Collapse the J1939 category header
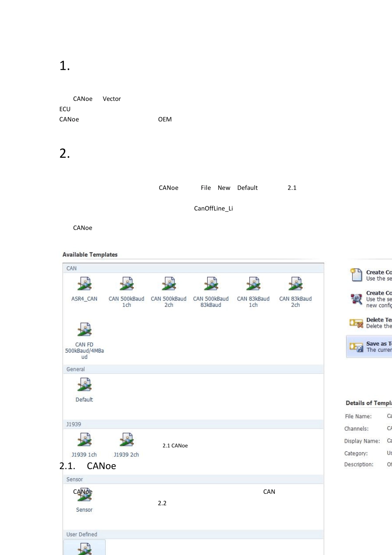Image resolution: width=392 pixels, height=555 pixels. (x=193, y=424)
